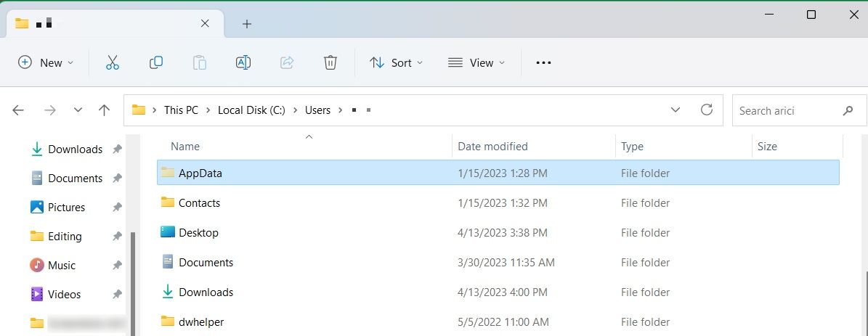Open the Sort dropdown

pos(396,62)
